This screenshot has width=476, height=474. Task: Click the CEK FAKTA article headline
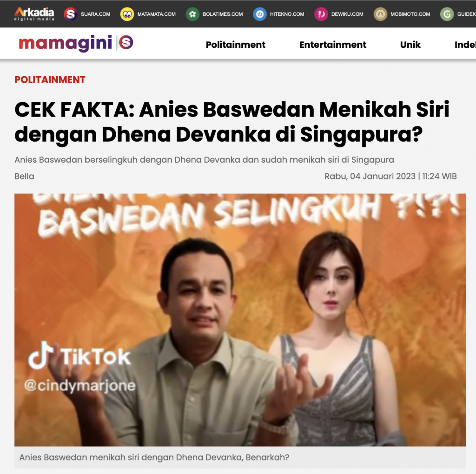point(232,122)
